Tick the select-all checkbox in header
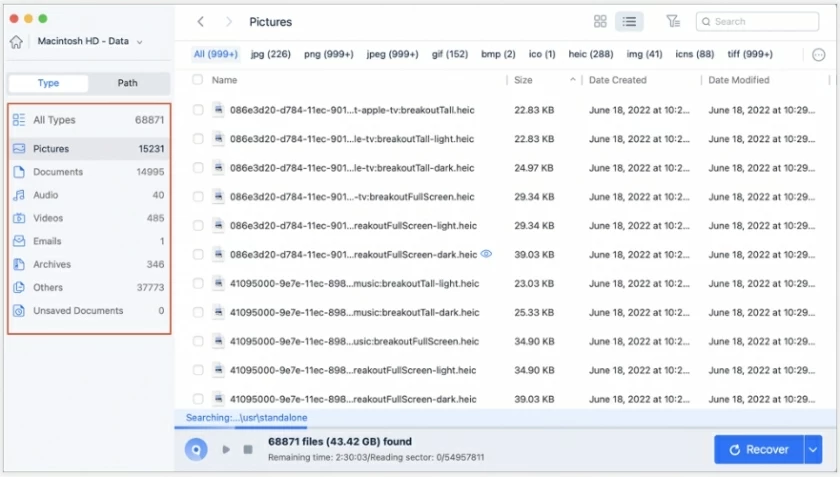The width and height of the screenshot is (840, 477). 197,80
